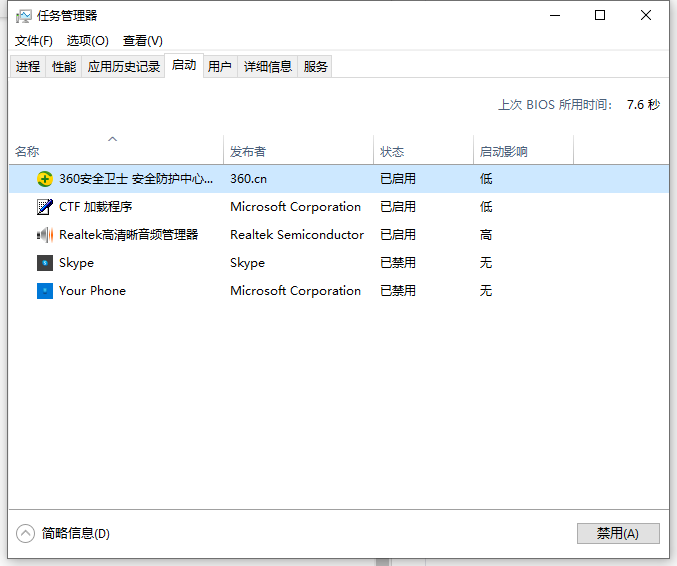Screen dimensions: 677x566
Task: Collapse view with 简略信息 arrow icon
Action: pyautogui.click(x=26, y=533)
